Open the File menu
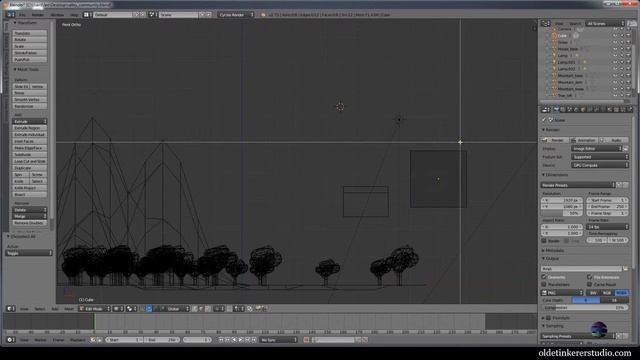This screenshot has width=640, height=360. click(x=22, y=15)
